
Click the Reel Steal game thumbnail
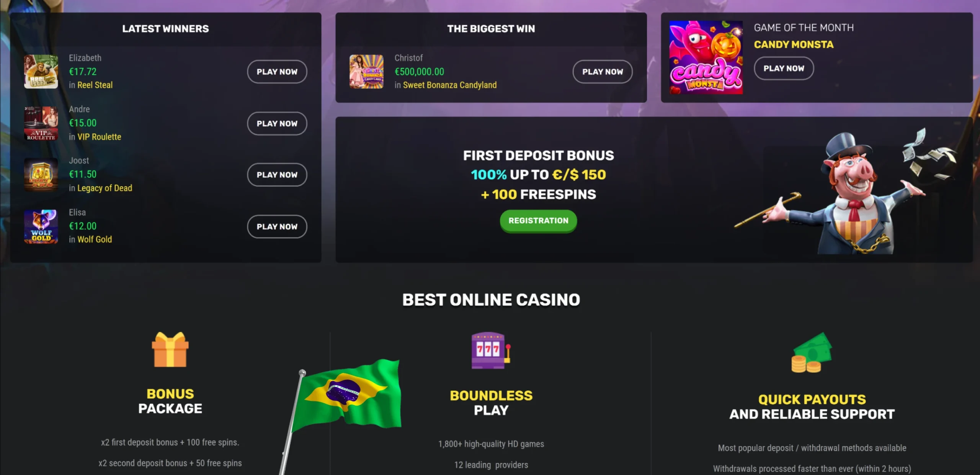[41, 72]
